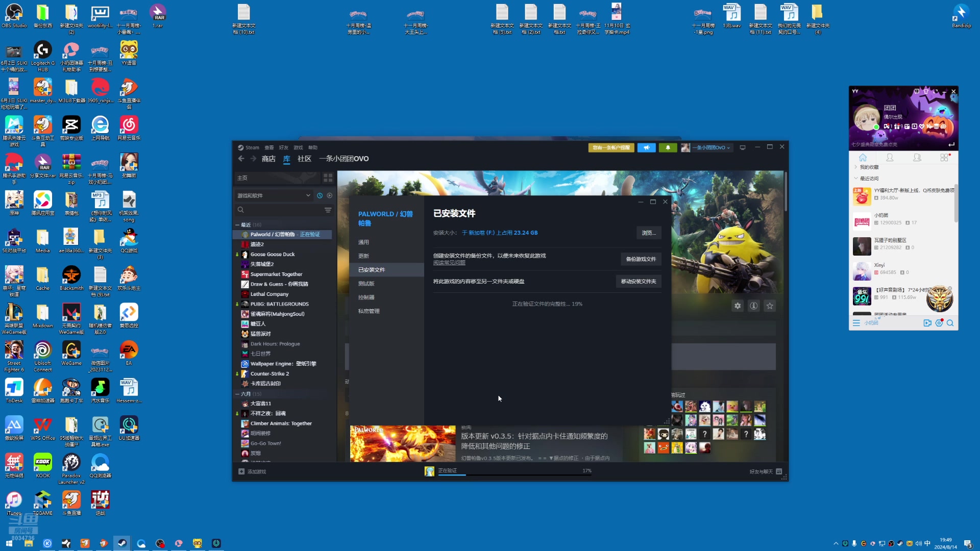Click the YY search magnifier icon
Screen dimensions: 980x551
click(x=950, y=323)
